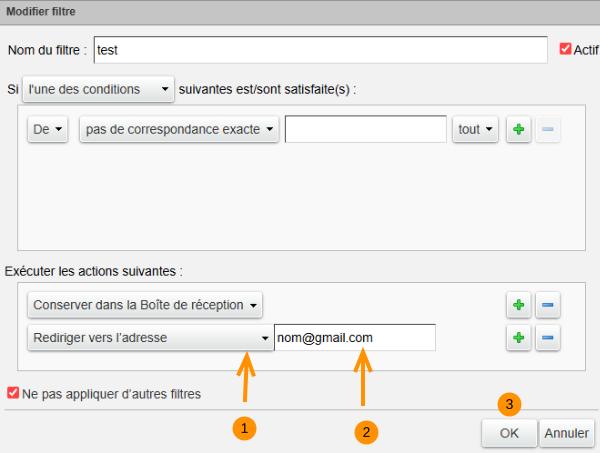The image size is (600, 453).
Task: Remove the condition row with minus icon
Action: pos(547,130)
